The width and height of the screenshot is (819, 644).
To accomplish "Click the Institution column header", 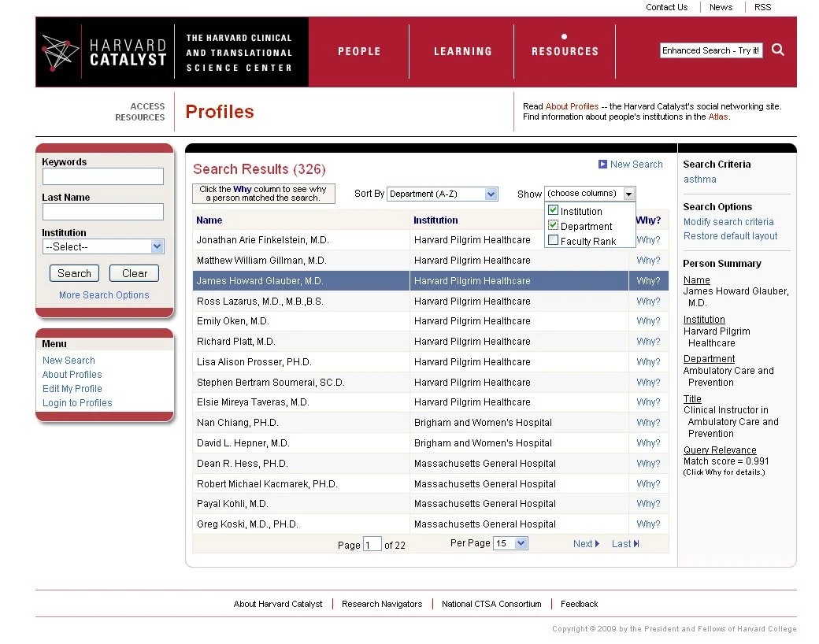I will coord(435,220).
